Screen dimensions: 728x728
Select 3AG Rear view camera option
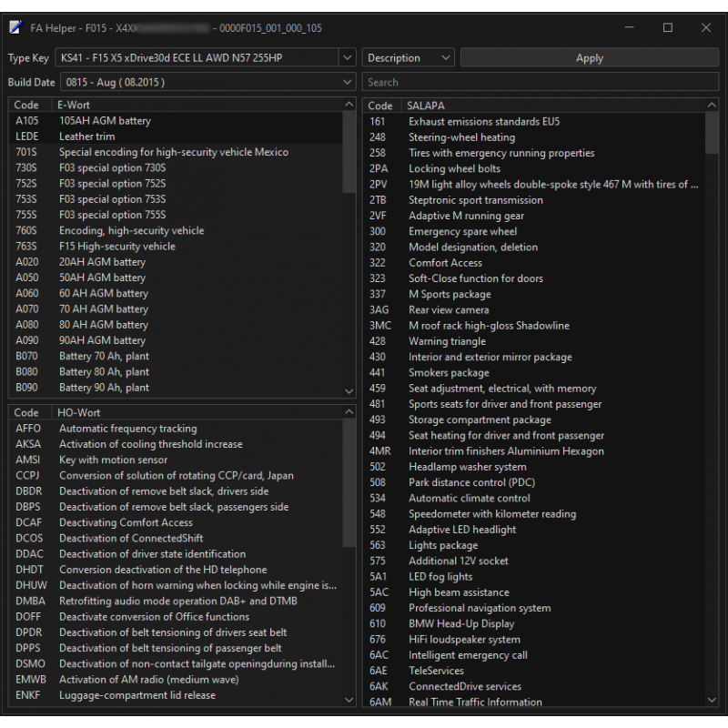(x=448, y=310)
